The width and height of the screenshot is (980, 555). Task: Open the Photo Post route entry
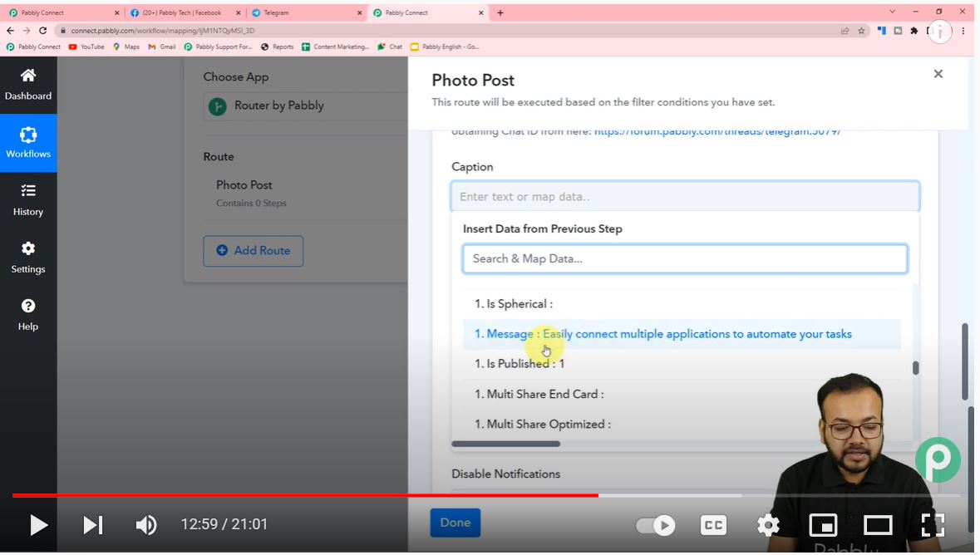pos(244,185)
